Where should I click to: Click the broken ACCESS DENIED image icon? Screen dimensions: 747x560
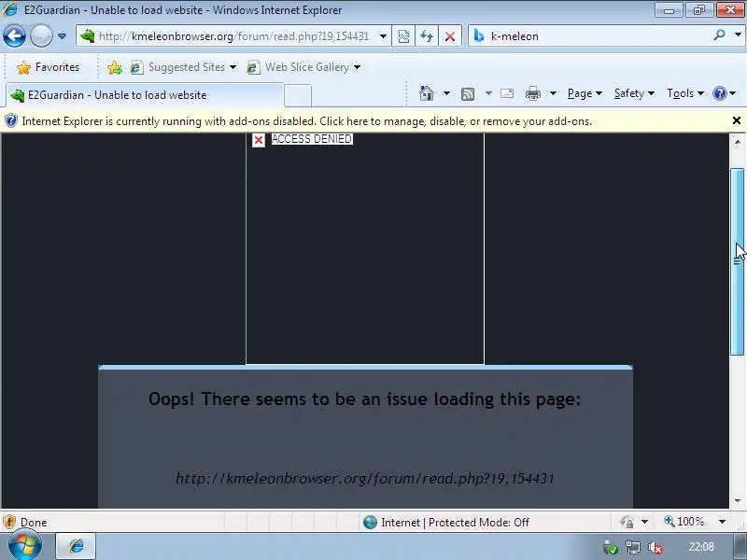(259, 140)
